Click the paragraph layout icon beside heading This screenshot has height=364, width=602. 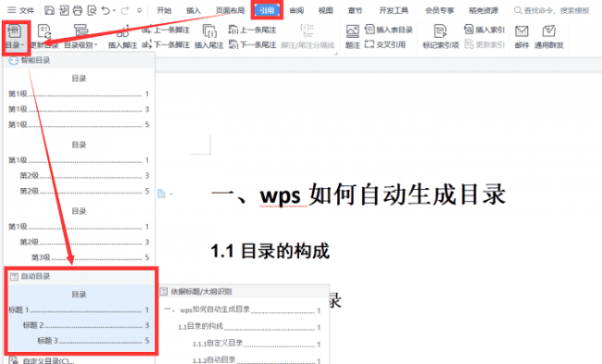click(161, 194)
